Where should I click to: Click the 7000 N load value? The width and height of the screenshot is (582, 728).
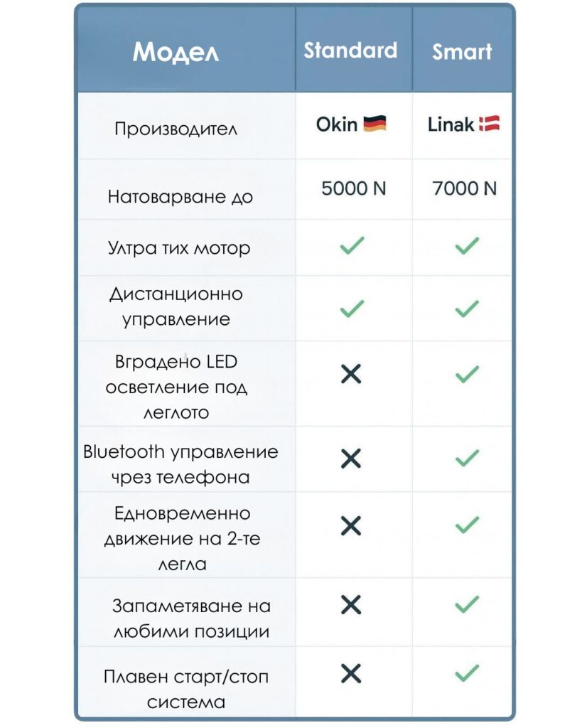pos(465,188)
